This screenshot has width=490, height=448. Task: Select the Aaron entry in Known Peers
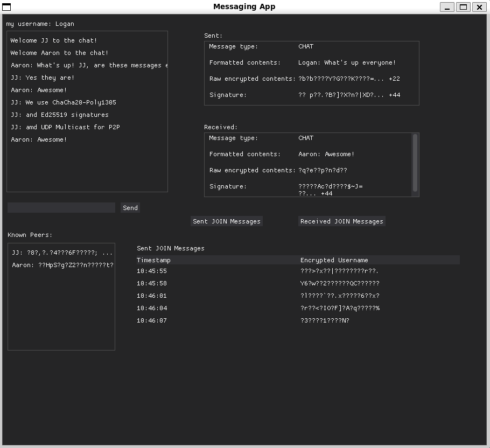coord(62,265)
